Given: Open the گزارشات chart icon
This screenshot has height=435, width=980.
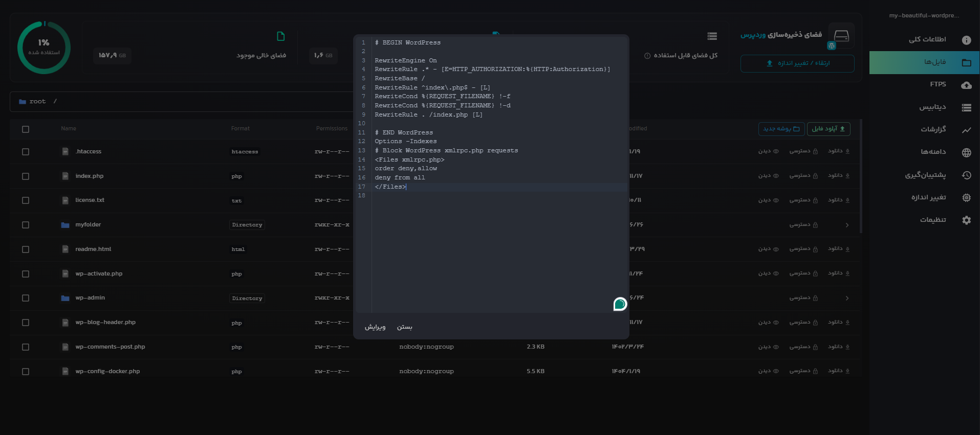Looking at the screenshot, I should point(966,130).
